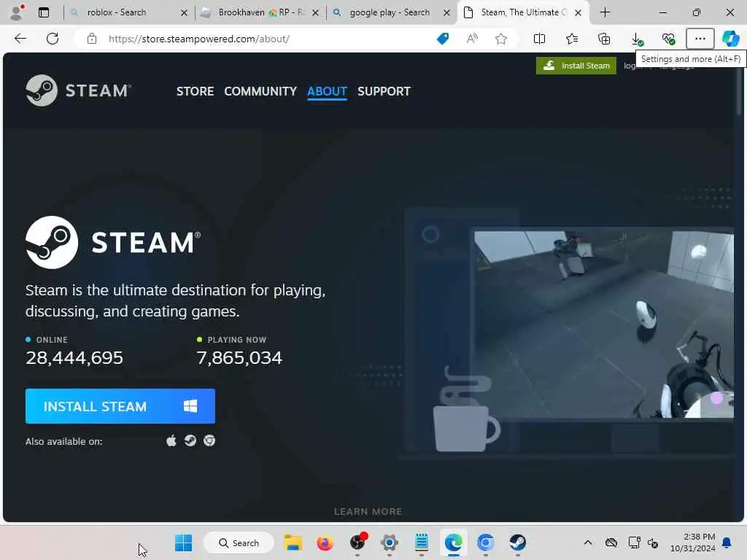
Task: Click the LEARN MORE link
Action: [x=368, y=511]
